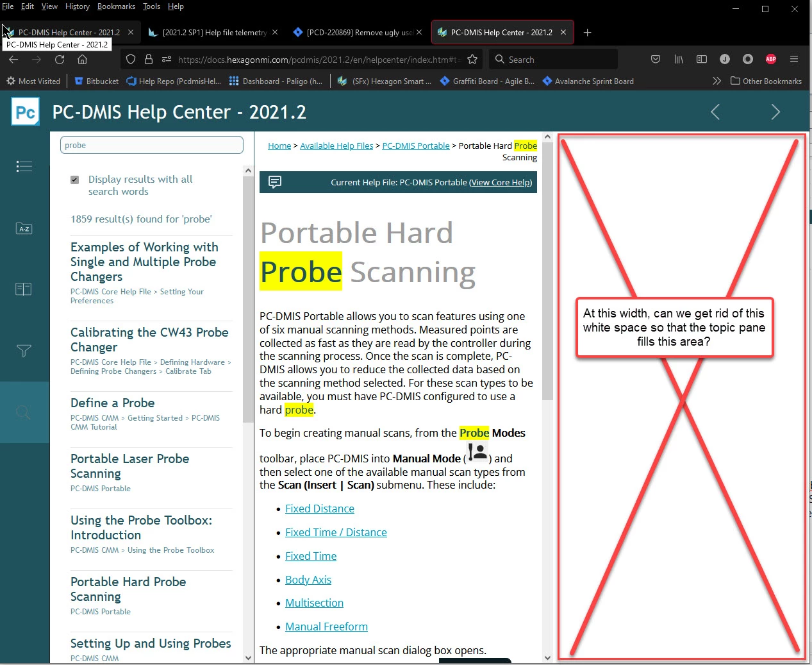The width and height of the screenshot is (812, 665).
Task: Reload the current page
Action: pyautogui.click(x=60, y=60)
